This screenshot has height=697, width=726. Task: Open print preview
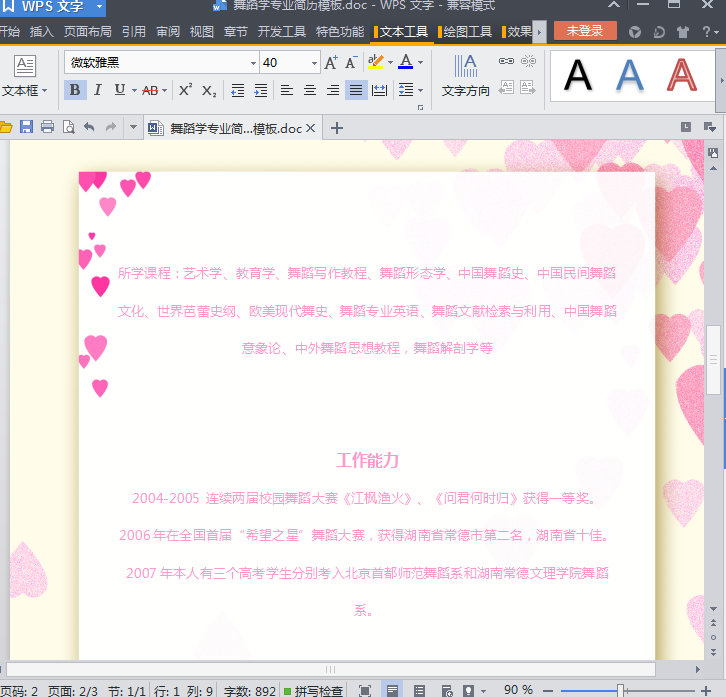point(69,127)
